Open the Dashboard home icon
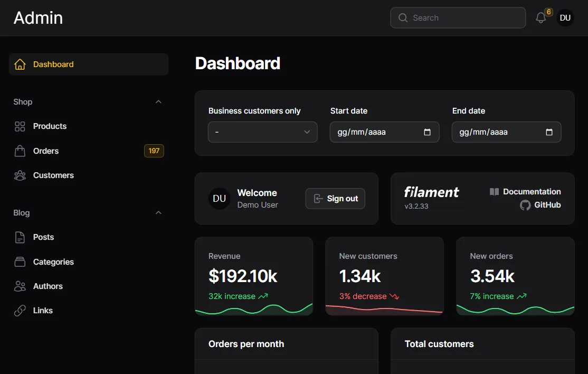Screen dimensions: 588x374 [20, 64]
